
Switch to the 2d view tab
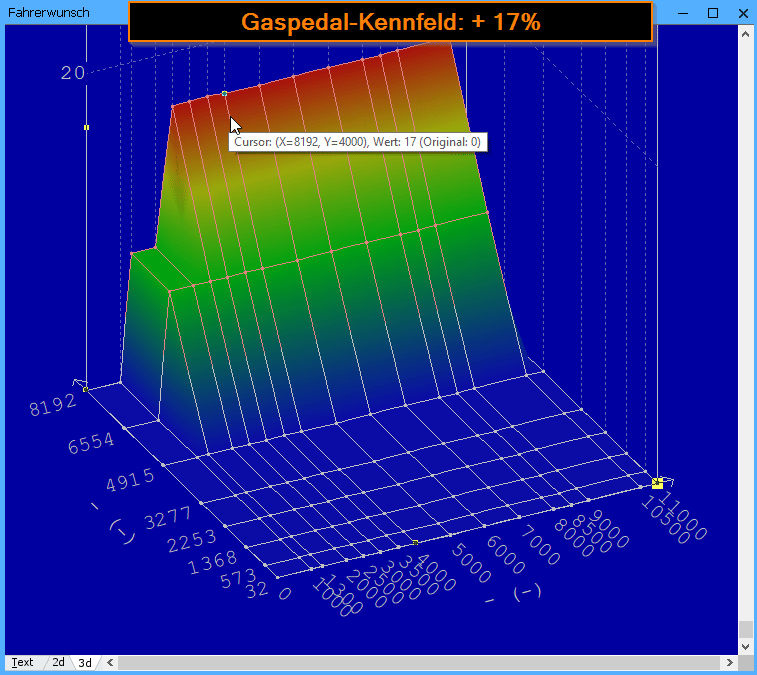[x=58, y=662]
